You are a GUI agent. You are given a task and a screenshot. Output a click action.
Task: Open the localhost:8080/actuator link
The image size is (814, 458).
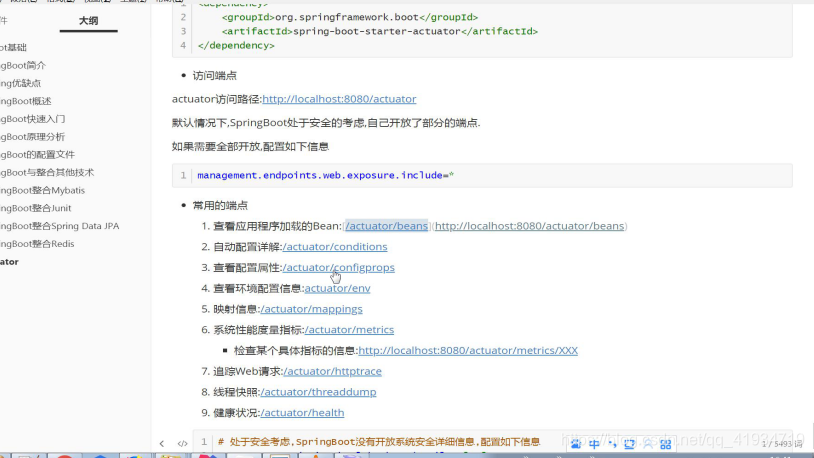(339, 99)
